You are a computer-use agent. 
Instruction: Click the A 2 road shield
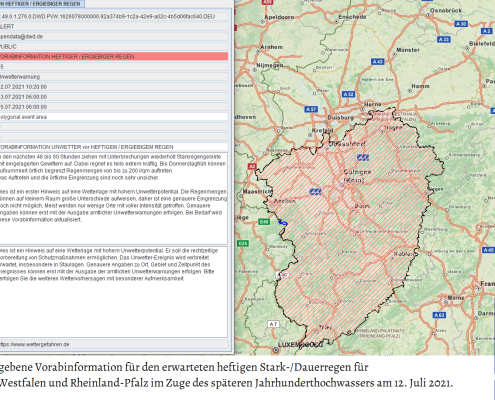pos(487,31)
